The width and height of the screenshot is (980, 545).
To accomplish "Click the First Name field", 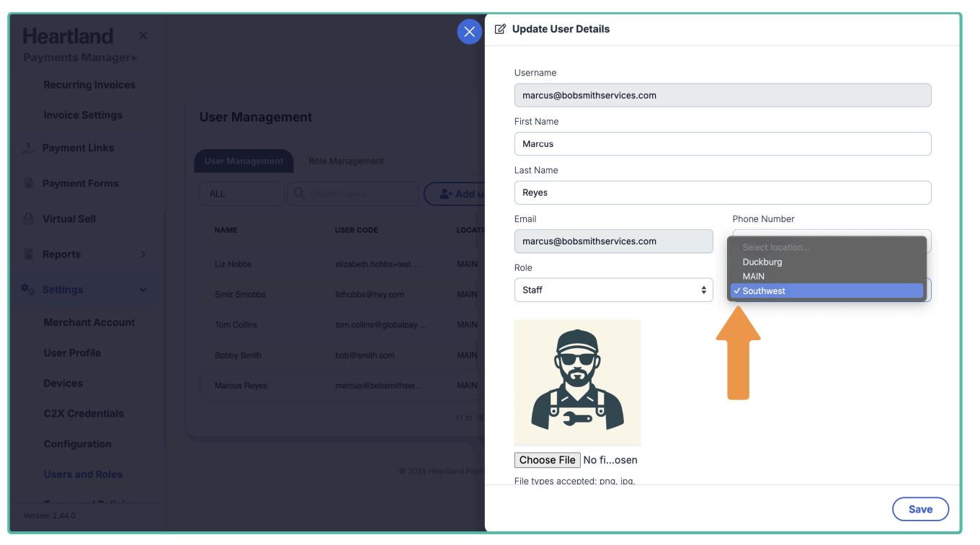I will (722, 143).
